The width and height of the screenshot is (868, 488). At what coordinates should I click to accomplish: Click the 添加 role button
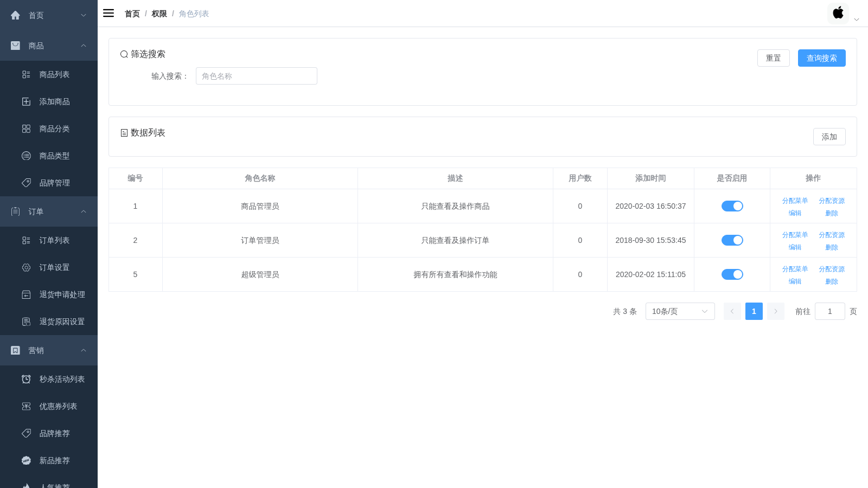829,137
